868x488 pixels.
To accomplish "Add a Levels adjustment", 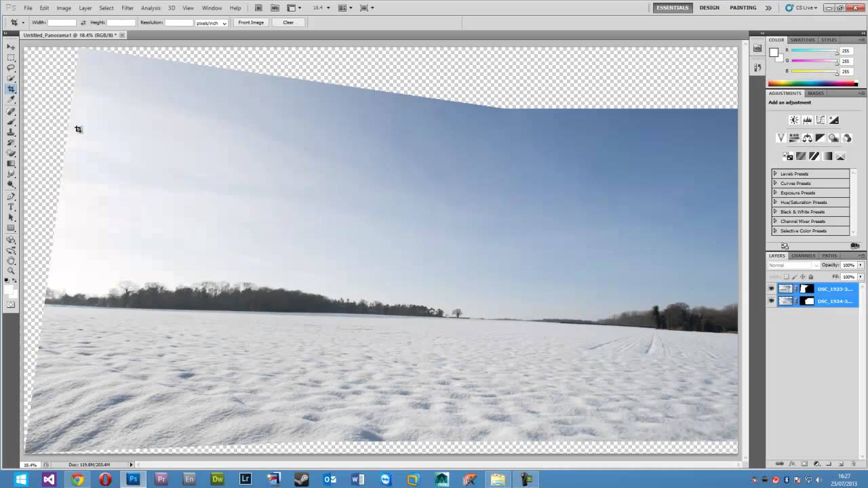I will [x=807, y=120].
